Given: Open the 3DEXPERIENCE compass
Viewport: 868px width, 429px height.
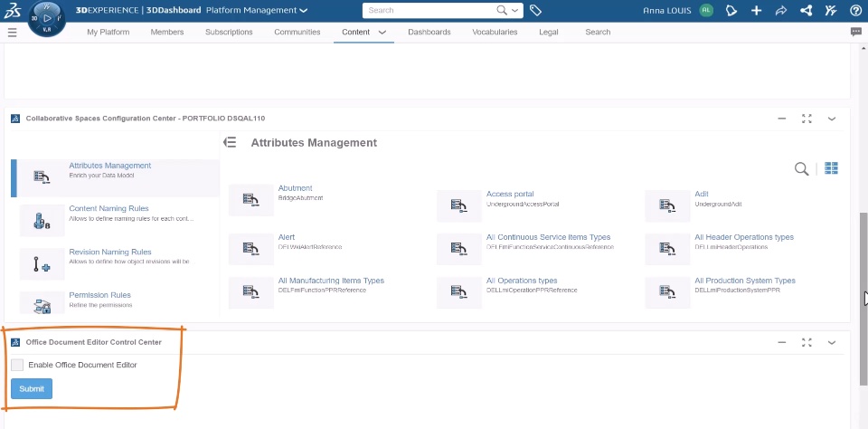Looking at the screenshot, I should [x=46, y=18].
